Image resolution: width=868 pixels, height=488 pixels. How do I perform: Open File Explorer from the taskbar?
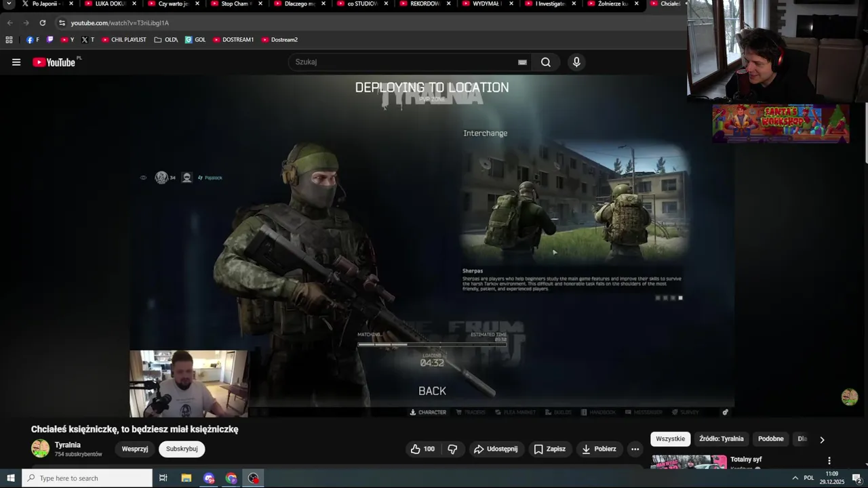pyautogui.click(x=186, y=479)
